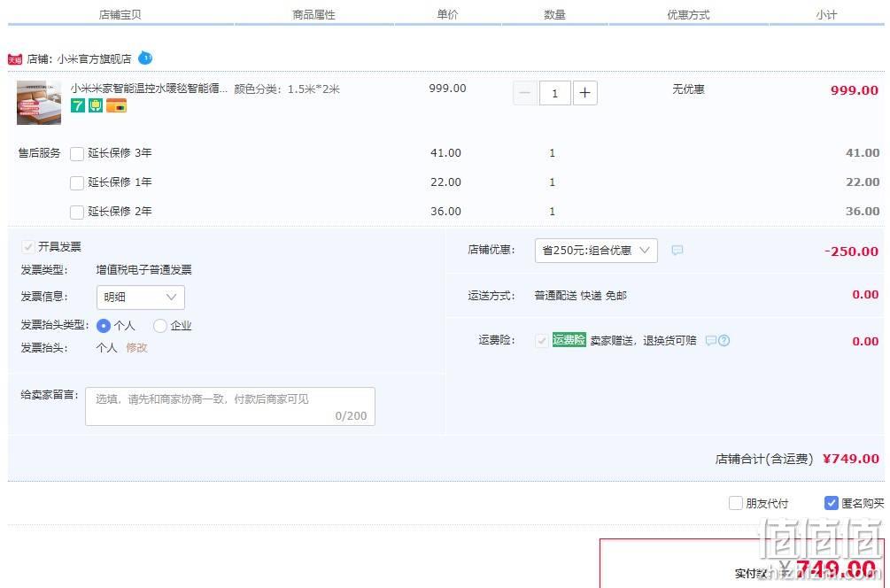Click the 修改 link for invoice title
This screenshot has height=588, width=890.
point(136,348)
